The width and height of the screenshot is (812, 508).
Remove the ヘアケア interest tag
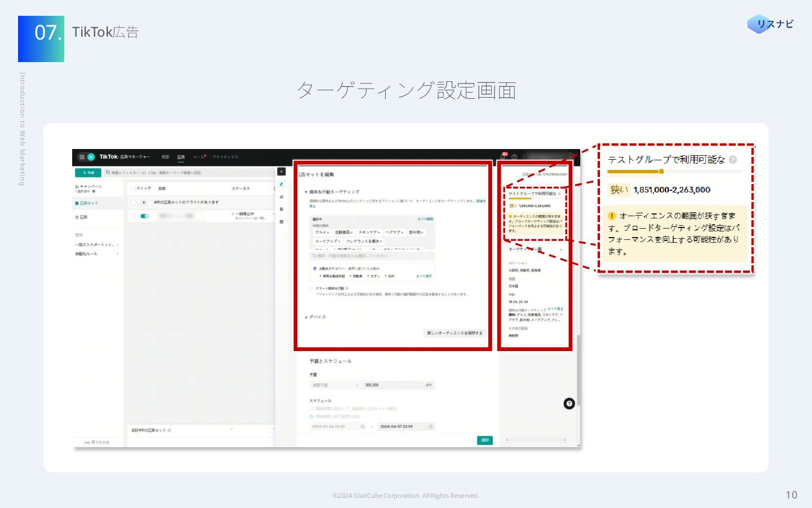tap(402, 233)
